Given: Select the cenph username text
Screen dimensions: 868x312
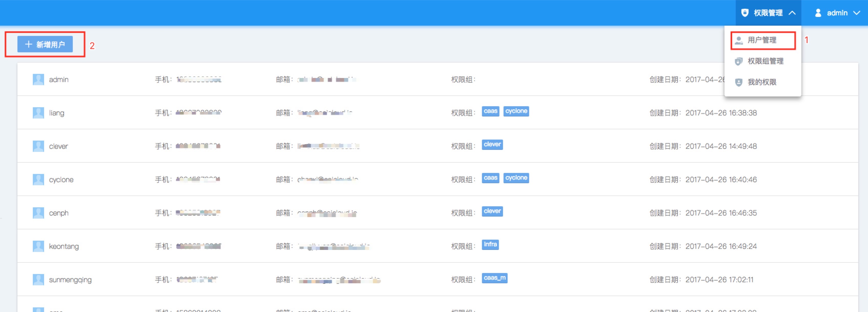Looking at the screenshot, I should [x=59, y=213].
